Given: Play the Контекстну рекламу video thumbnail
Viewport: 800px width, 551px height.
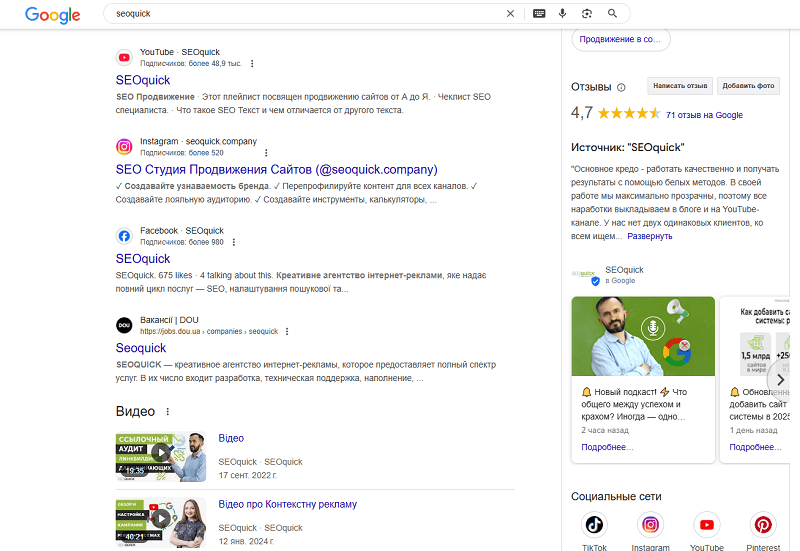Looking at the screenshot, I should click(x=161, y=522).
